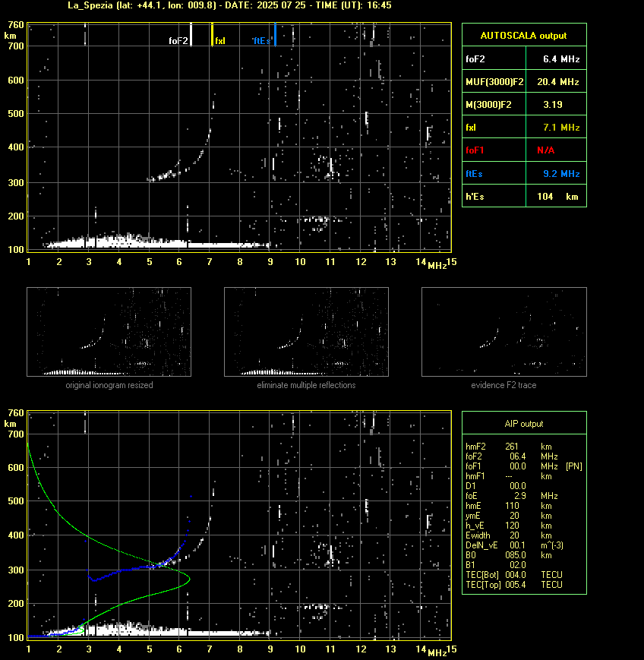Click the yellow fxI label in table
This screenshot has width=644, height=660.
click(471, 127)
